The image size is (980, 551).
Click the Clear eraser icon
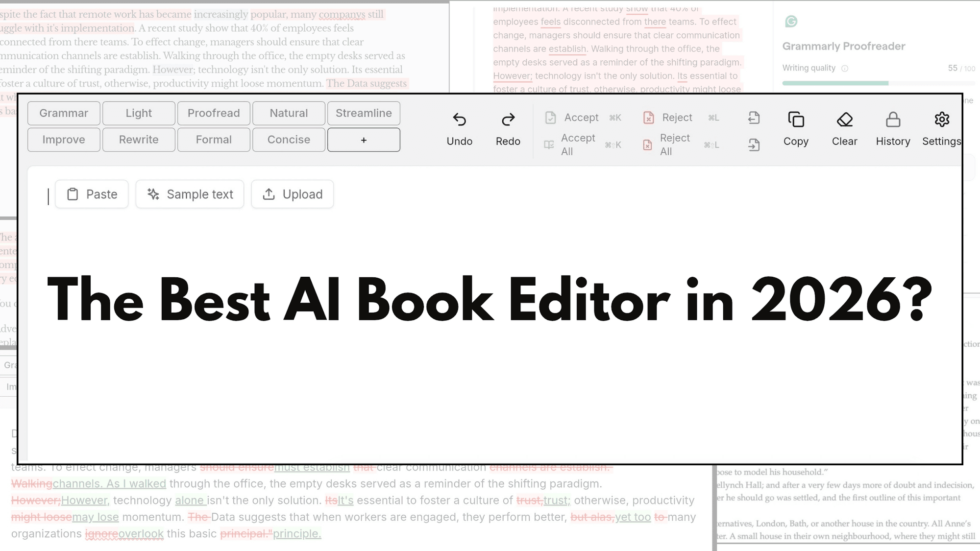[x=844, y=120]
